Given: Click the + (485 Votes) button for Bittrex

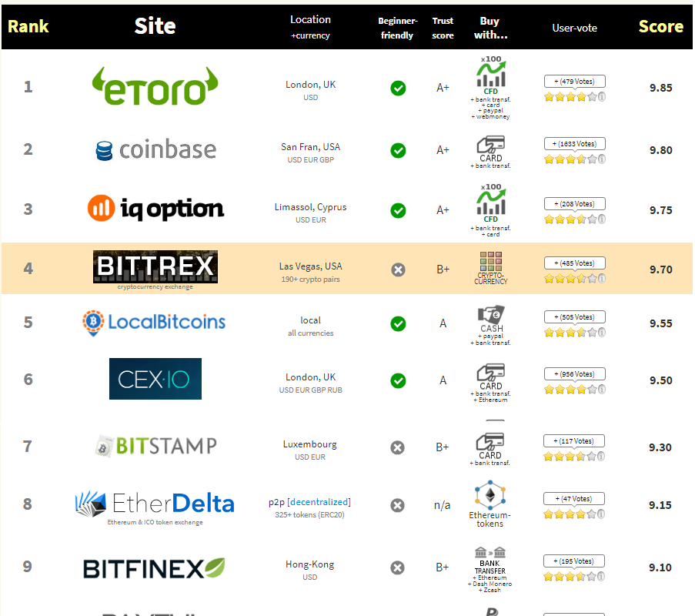Looking at the screenshot, I should pos(574,263).
